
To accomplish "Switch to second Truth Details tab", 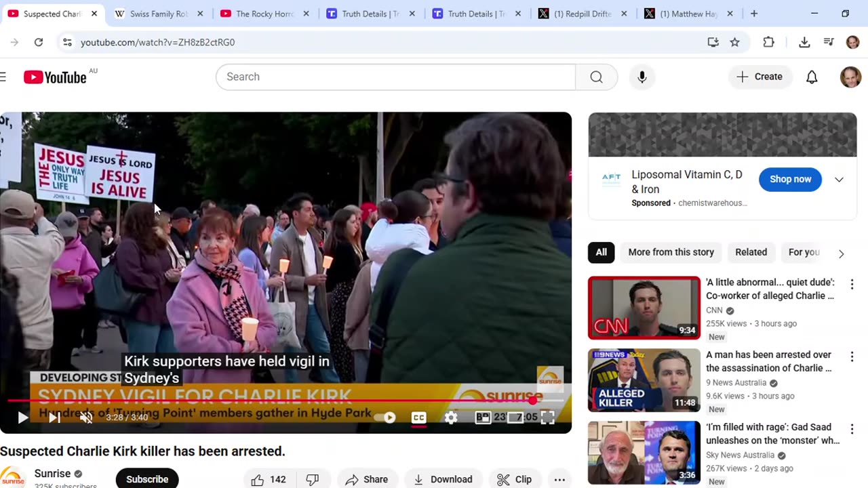I will click(x=476, y=14).
